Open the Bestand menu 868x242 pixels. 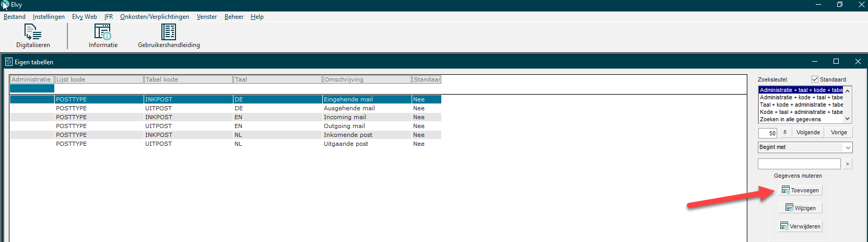tap(14, 17)
